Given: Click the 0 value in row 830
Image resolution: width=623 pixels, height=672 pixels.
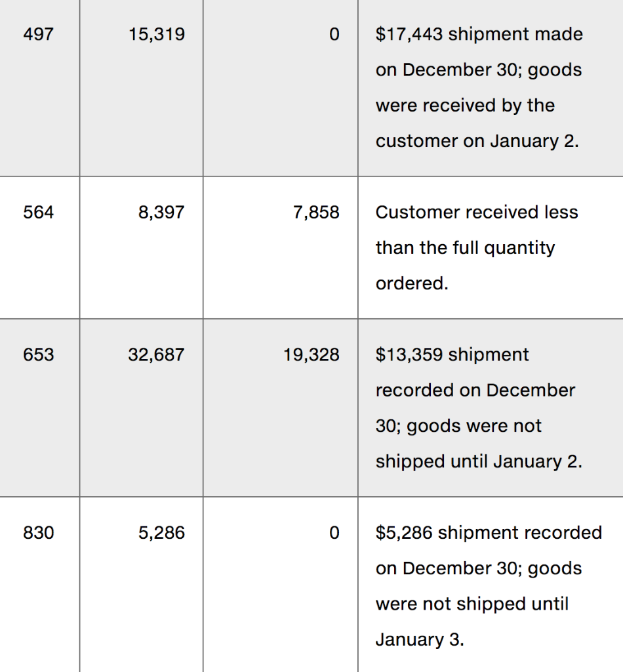Looking at the screenshot, I should (334, 533).
